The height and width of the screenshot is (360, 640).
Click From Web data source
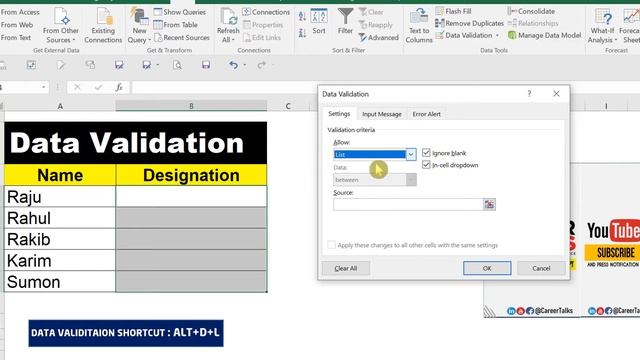[x=16, y=25]
